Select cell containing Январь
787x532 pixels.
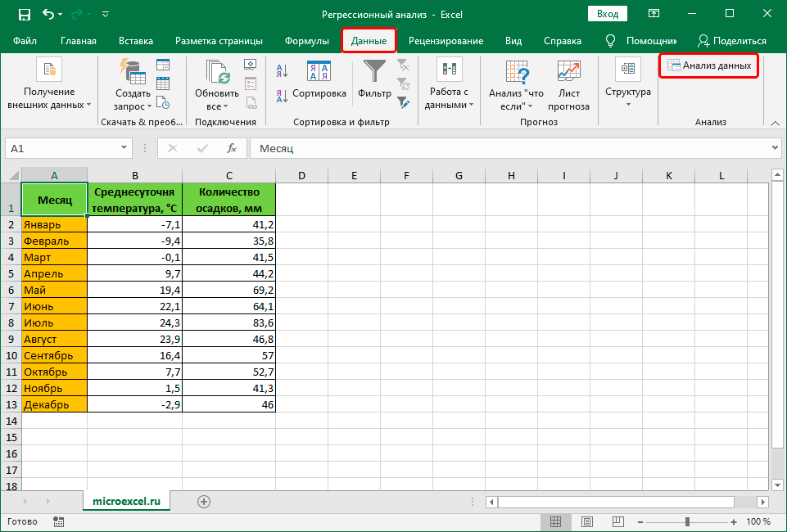point(54,224)
